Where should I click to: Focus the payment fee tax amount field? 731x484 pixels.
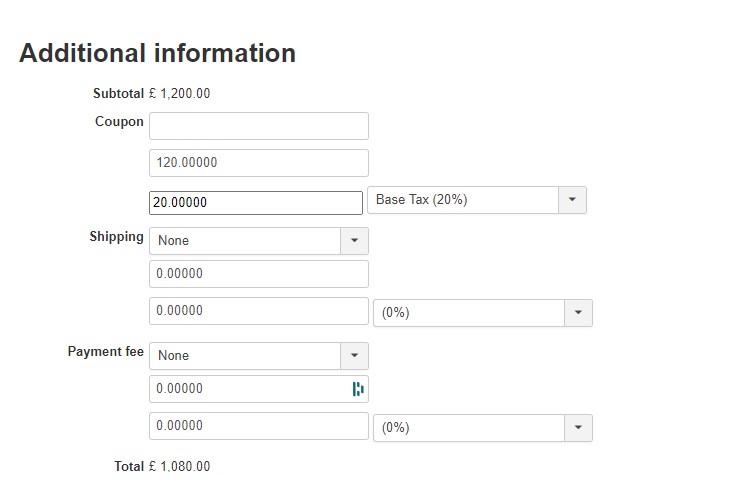258,426
